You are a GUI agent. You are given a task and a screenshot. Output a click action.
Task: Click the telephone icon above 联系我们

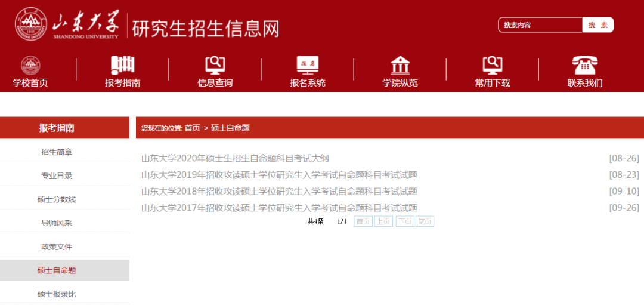(585, 66)
